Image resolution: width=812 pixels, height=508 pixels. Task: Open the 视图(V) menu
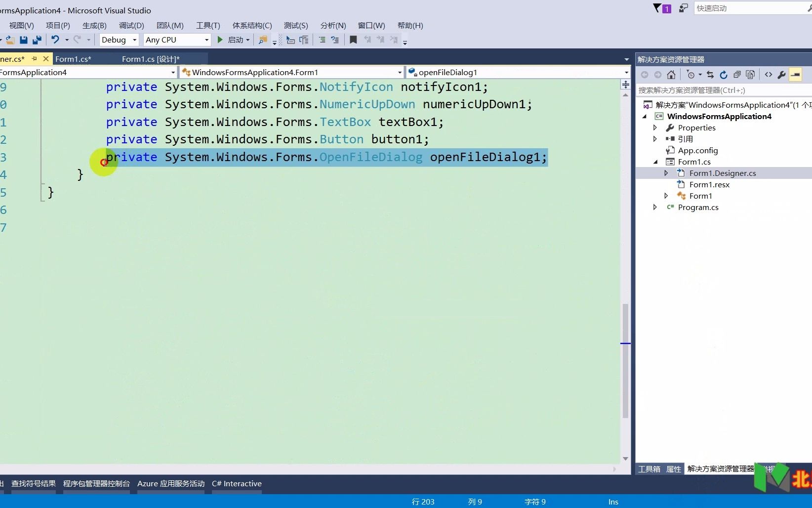(21, 26)
